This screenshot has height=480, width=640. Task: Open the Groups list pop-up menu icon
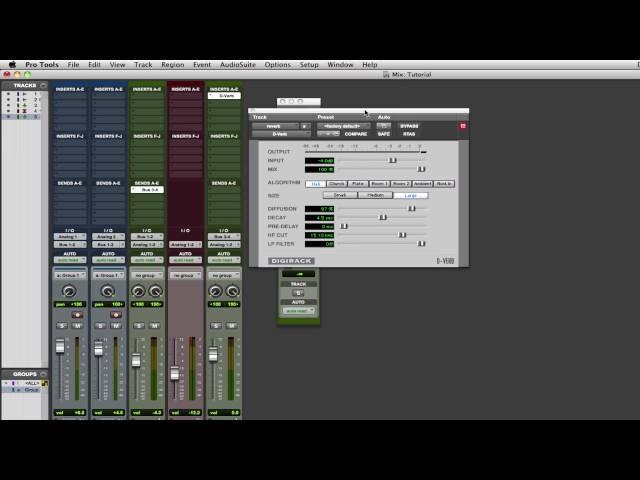pos(43,374)
